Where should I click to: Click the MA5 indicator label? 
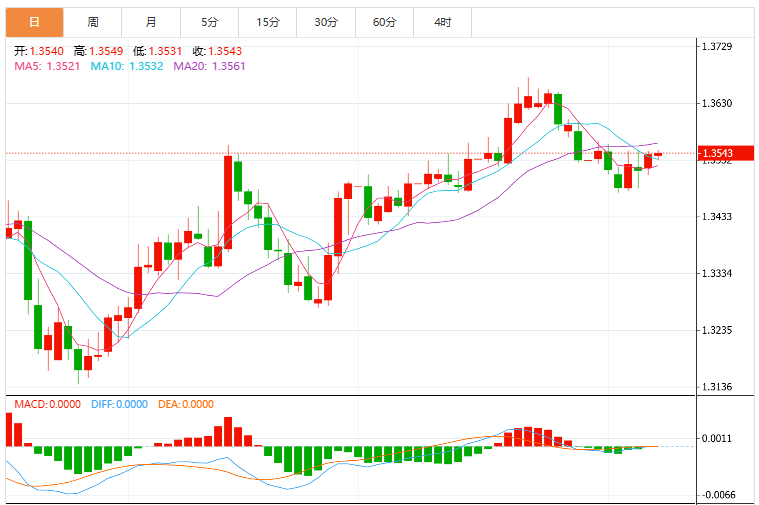47,66
